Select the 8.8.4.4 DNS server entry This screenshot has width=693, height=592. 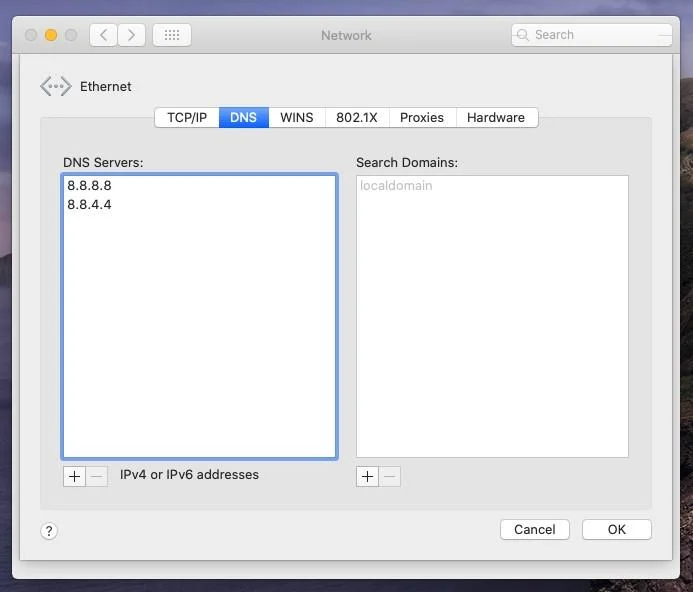coord(90,205)
